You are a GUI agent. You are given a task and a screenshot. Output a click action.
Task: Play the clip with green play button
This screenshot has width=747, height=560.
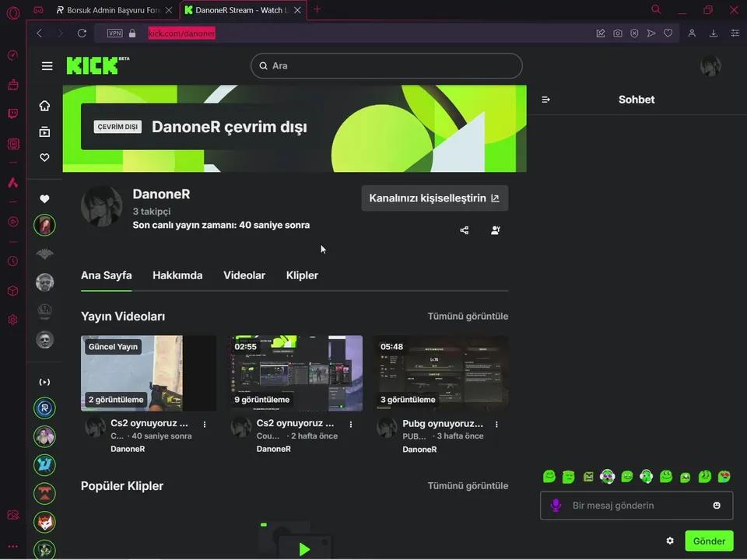pyautogui.click(x=304, y=550)
